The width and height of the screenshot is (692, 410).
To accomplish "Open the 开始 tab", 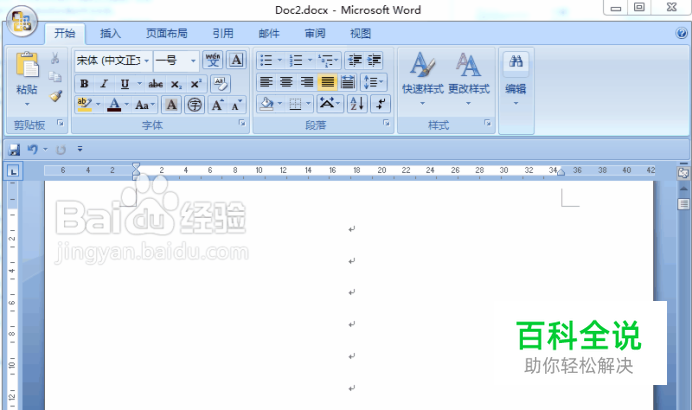I will [x=65, y=34].
